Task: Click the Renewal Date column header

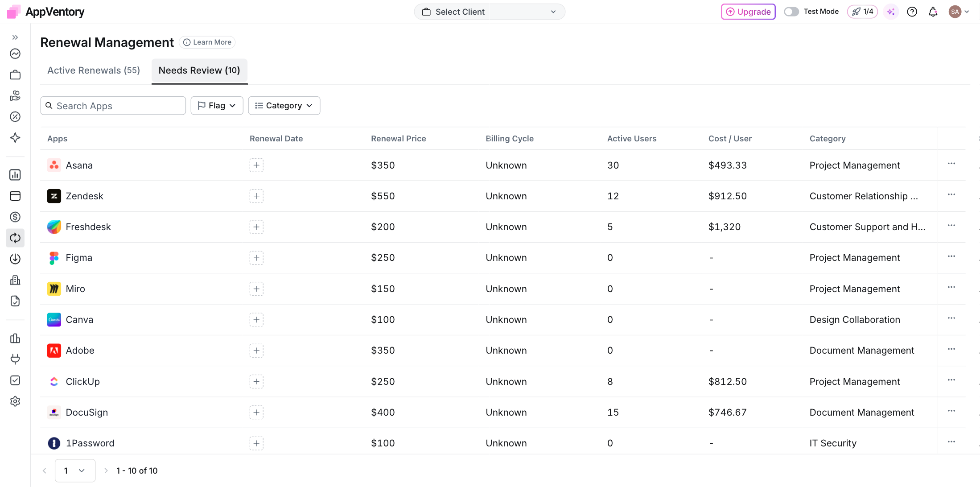Action: pyautogui.click(x=276, y=139)
